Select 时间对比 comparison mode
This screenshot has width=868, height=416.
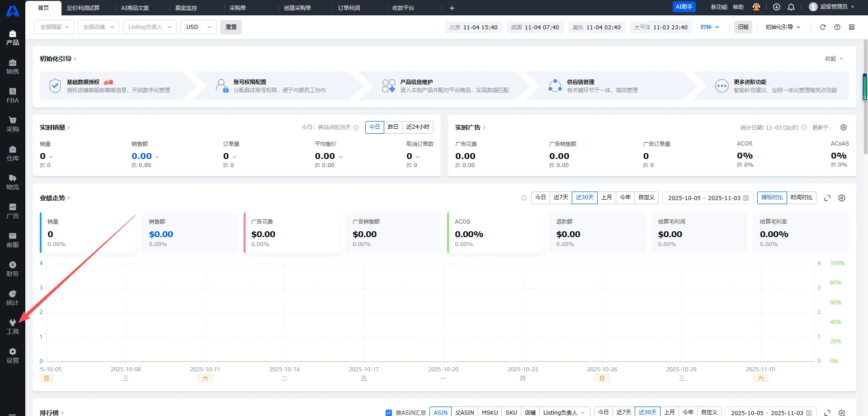pyautogui.click(x=802, y=197)
